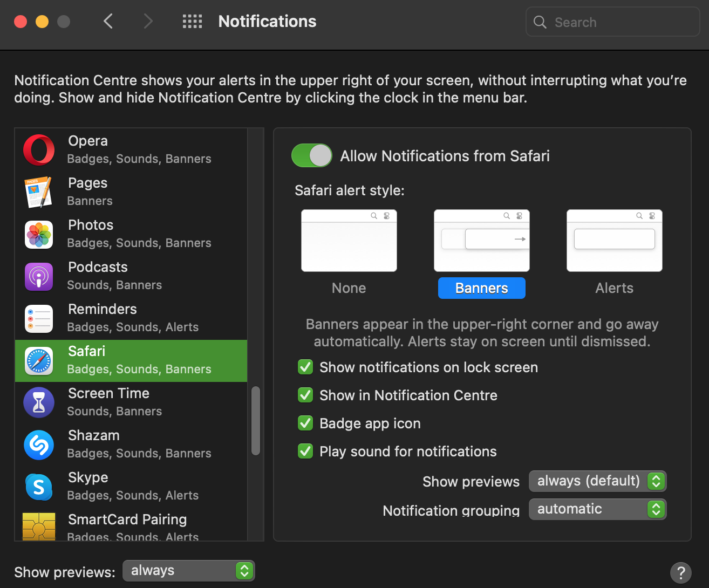Select Skype in the app list
Image resolution: width=709 pixels, height=588 pixels.
click(131, 487)
